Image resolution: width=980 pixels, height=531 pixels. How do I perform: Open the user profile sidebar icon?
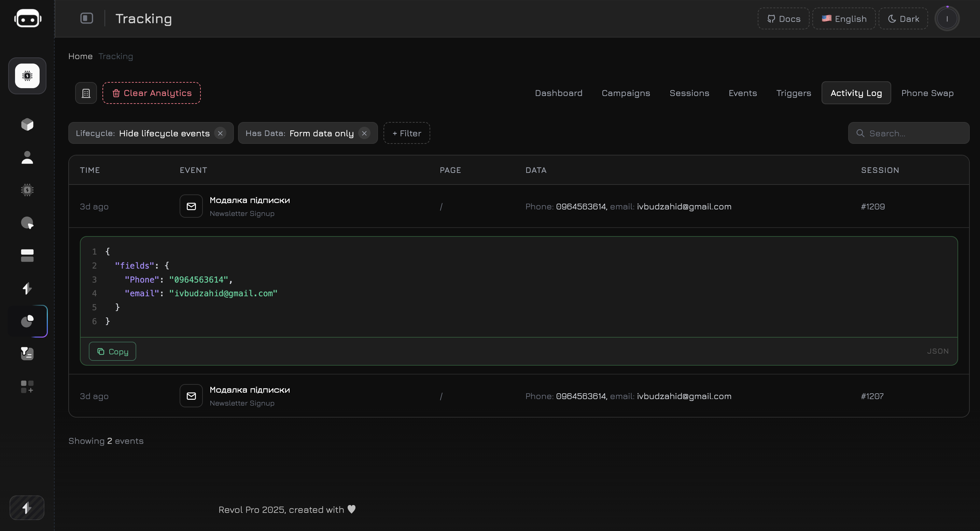click(x=27, y=157)
